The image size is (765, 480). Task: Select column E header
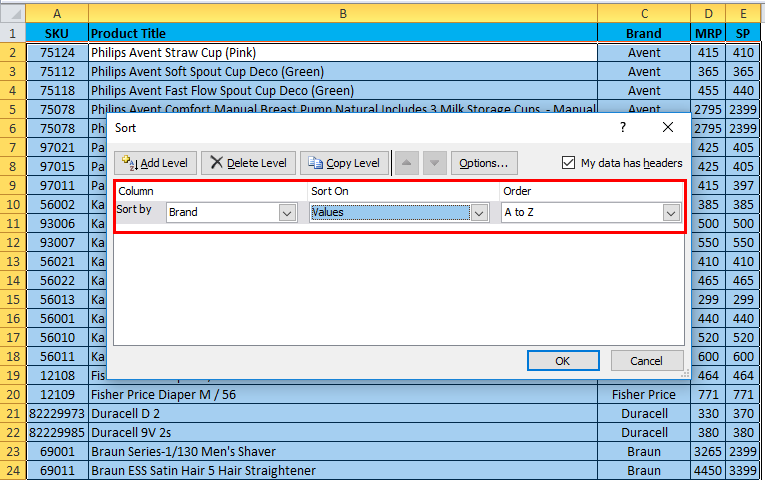[743, 14]
